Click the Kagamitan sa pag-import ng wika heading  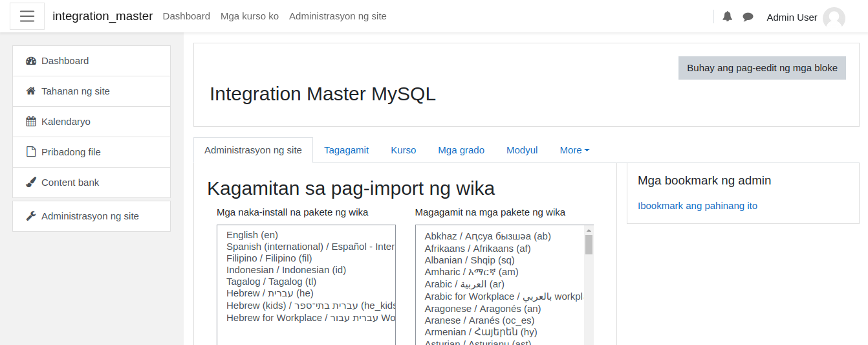[x=351, y=188]
